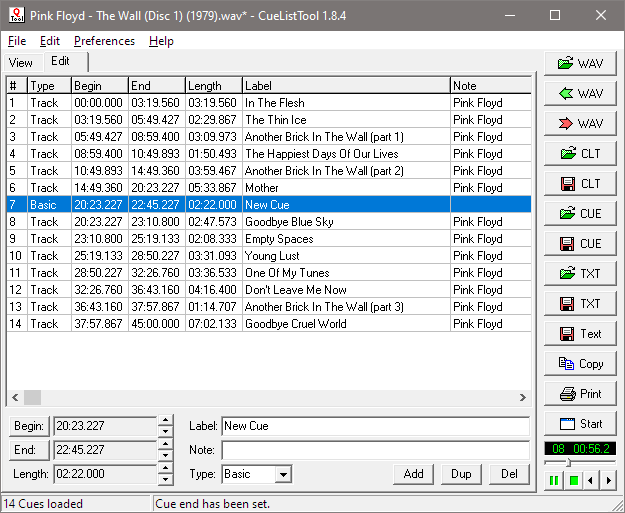This screenshot has height=513, width=625.
Task: Decrease End time with the down stepper
Action: [x=165, y=455]
